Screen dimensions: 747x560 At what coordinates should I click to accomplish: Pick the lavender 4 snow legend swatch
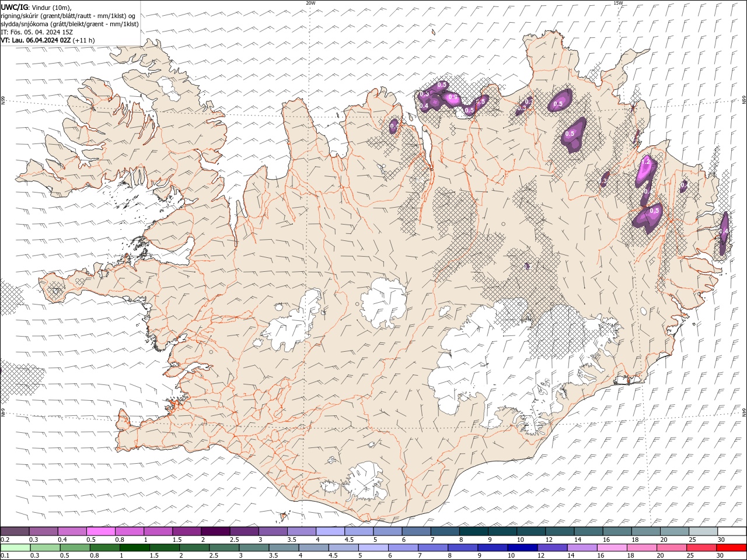coord(330,531)
